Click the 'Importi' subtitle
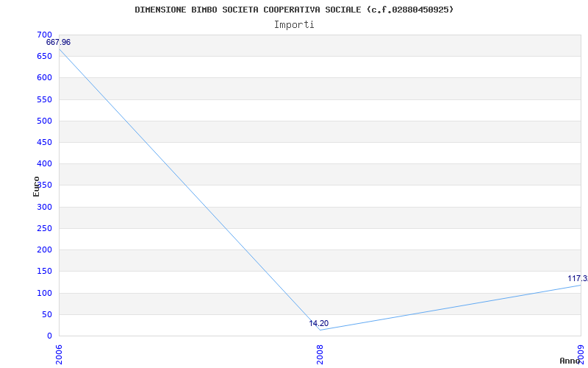The height and width of the screenshot is (368, 588). pos(294,25)
